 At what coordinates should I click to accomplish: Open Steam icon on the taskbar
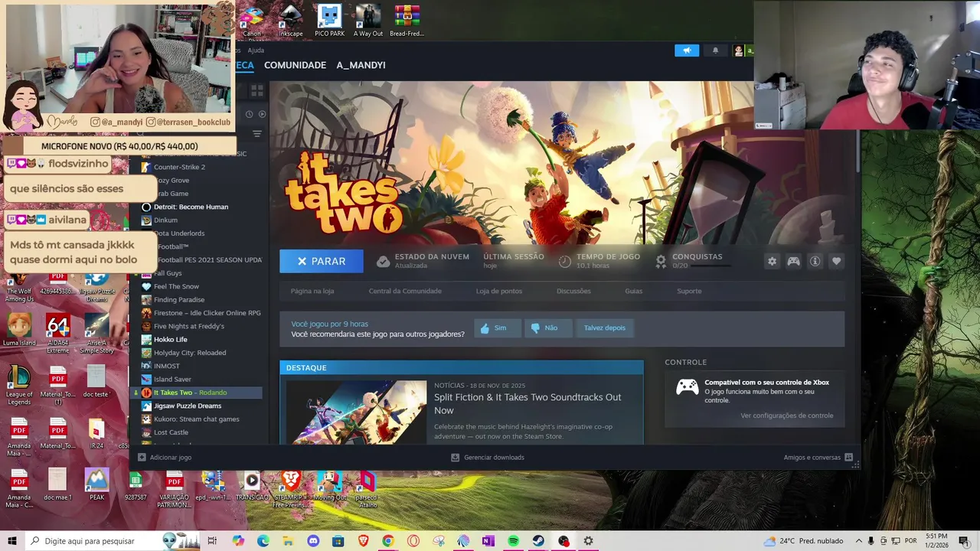[x=538, y=541]
